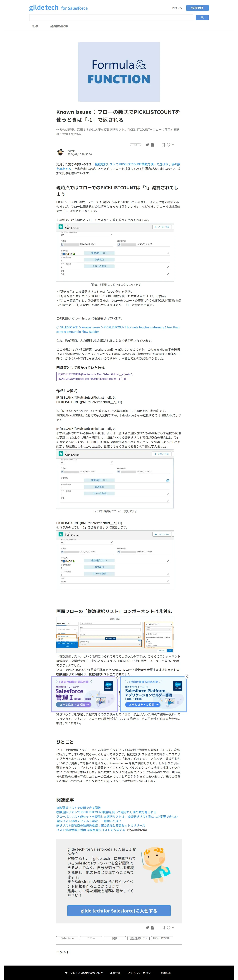Open related article グローバルリスト値セットを使用した選択リストは

[x=117, y=816]
